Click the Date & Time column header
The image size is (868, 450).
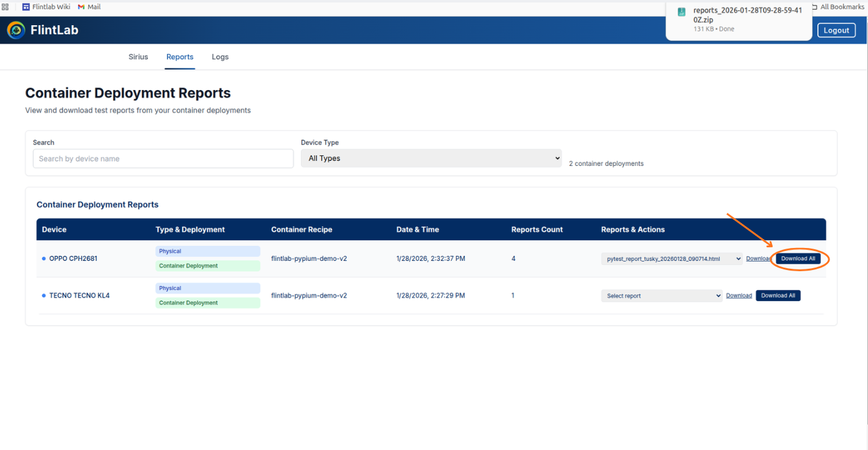(x=418, y=230)
